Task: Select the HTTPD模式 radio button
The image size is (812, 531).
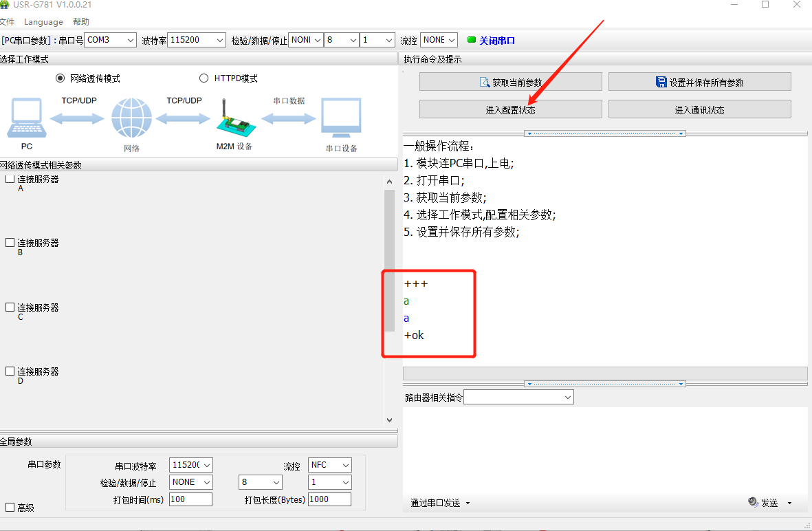Action: click(204, 78)
